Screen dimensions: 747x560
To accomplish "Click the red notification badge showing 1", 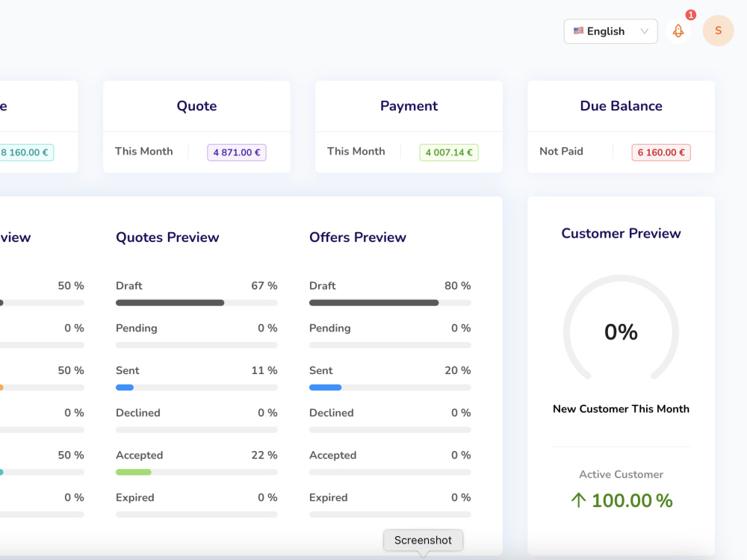I will 690,15.
